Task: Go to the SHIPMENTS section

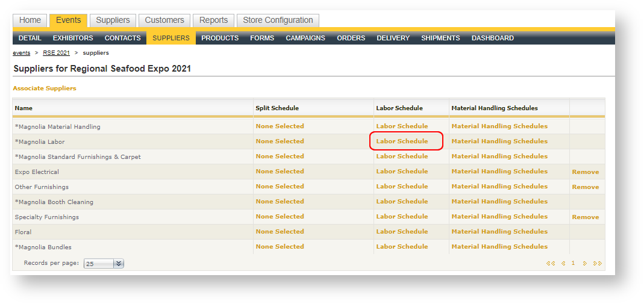Action: 440,38
